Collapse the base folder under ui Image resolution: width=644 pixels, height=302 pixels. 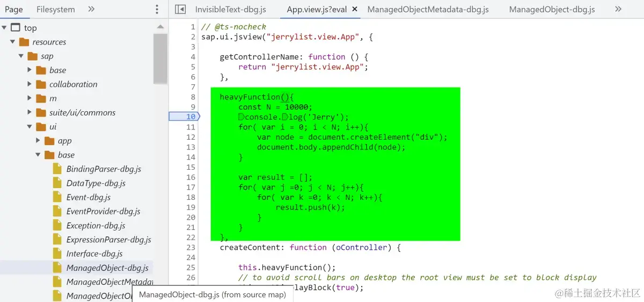39,155
